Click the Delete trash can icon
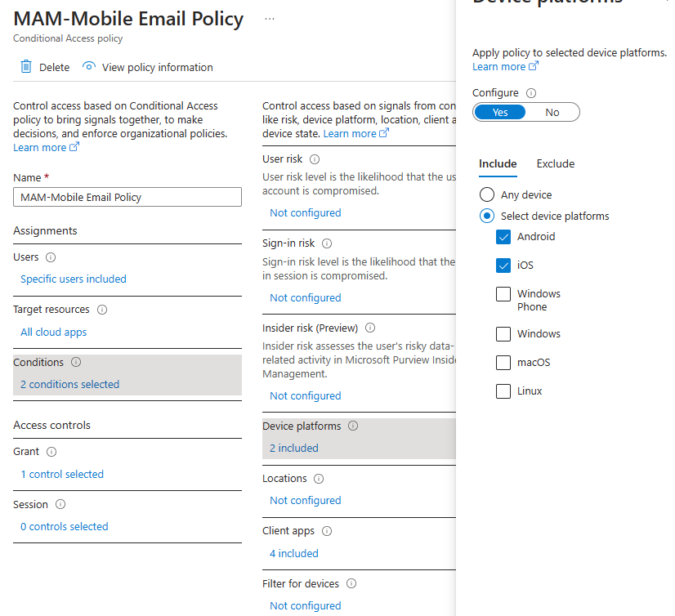The width and height of the screenshot is (675, 616). tap(26, 67)
